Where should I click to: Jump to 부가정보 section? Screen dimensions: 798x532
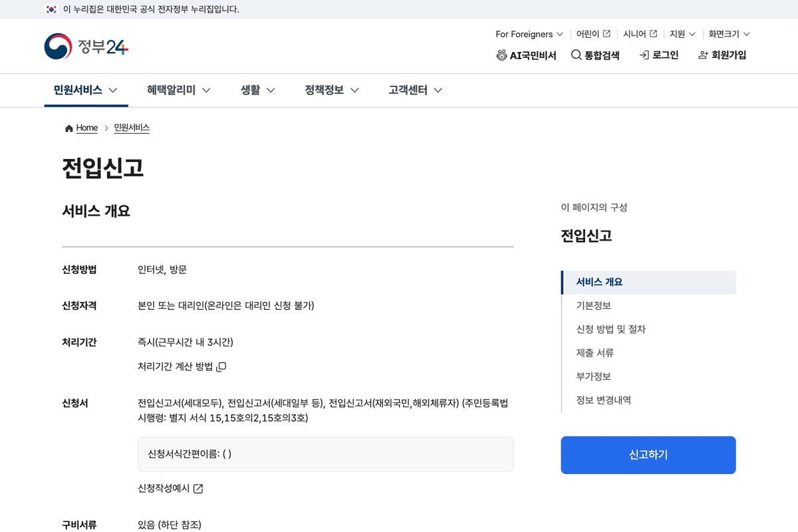click(594, 376)
